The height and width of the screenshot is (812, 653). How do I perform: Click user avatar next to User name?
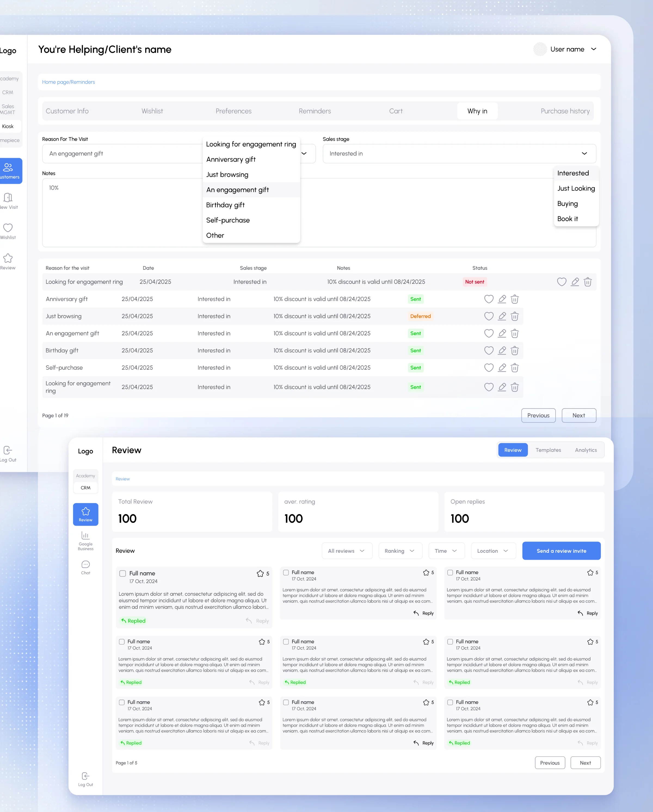coord(540,49)
